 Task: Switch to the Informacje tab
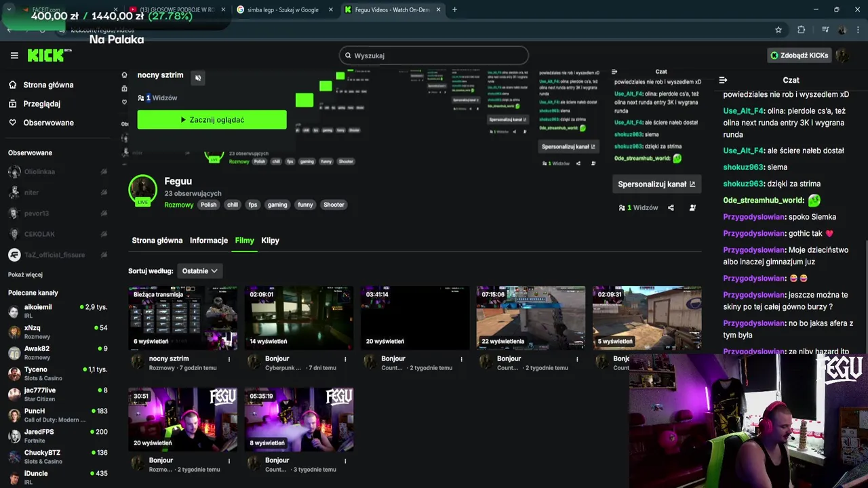tap(209, 241)
